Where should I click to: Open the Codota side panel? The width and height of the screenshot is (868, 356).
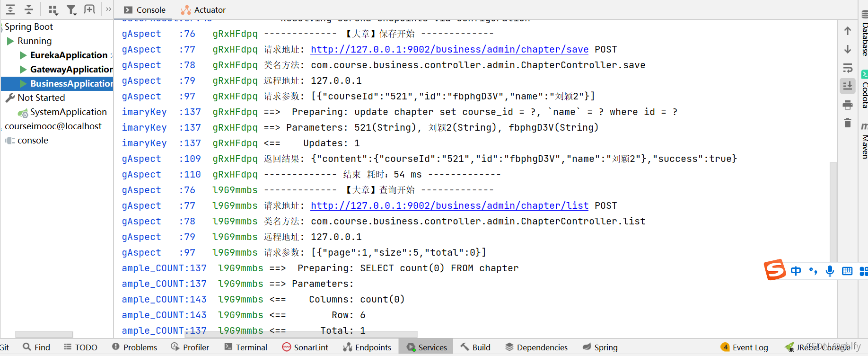click(864, 90)
